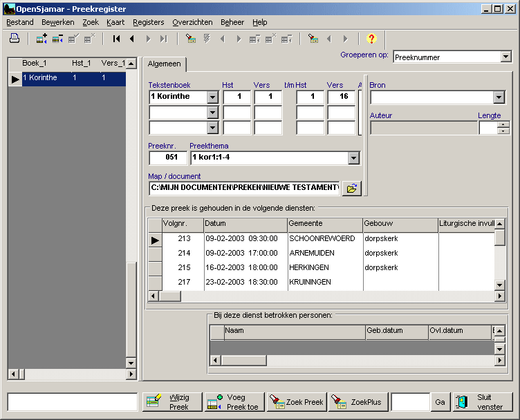Expand the Preekthema dropdown

[x=354, y=158]
